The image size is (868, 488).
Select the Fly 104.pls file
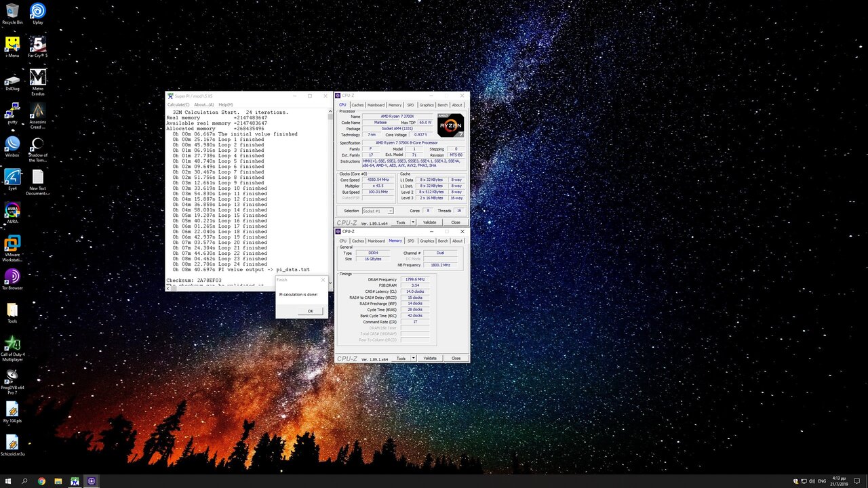click(x=12, y=412)
